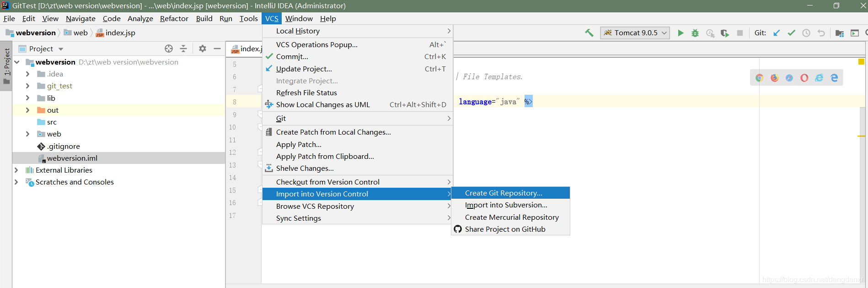The image size is (868, 288).
Task: Open the File menu
Action: [x=9, y=18]
